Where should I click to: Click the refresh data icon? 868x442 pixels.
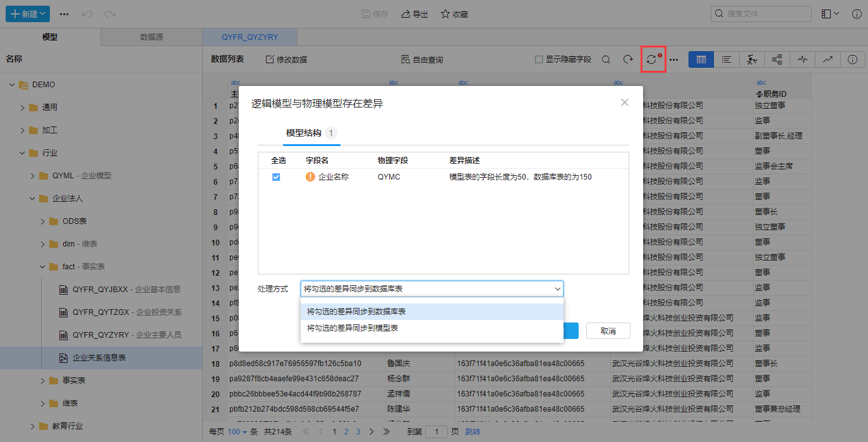point(628,59)
